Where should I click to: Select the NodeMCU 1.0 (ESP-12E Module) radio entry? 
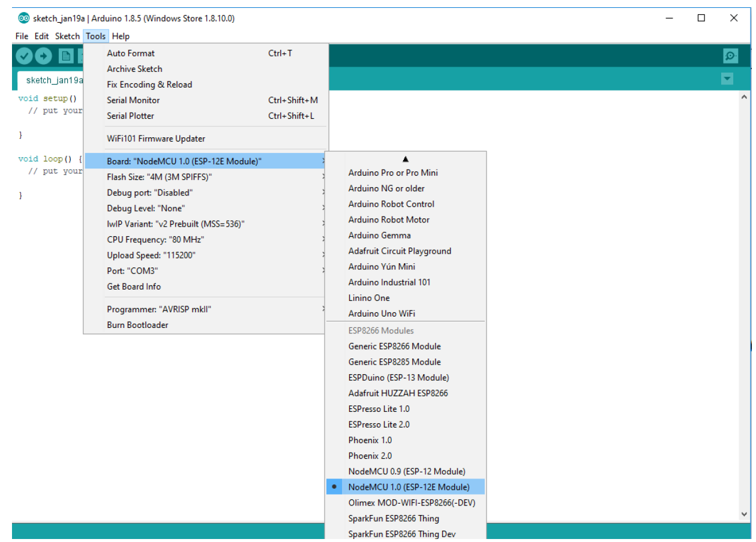406,487
